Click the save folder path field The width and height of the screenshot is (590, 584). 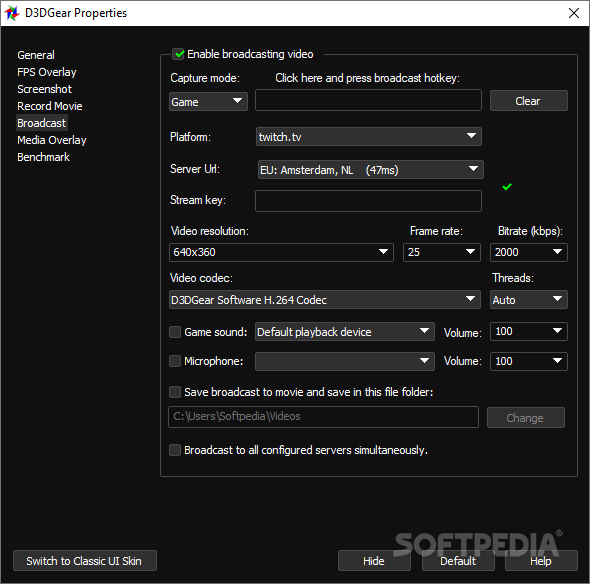pos(324,417)
